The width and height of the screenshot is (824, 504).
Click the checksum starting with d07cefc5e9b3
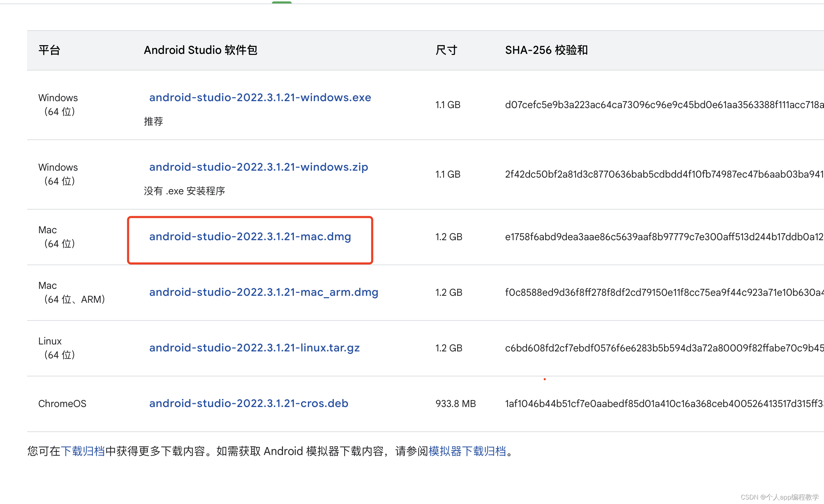pos(664,105)
